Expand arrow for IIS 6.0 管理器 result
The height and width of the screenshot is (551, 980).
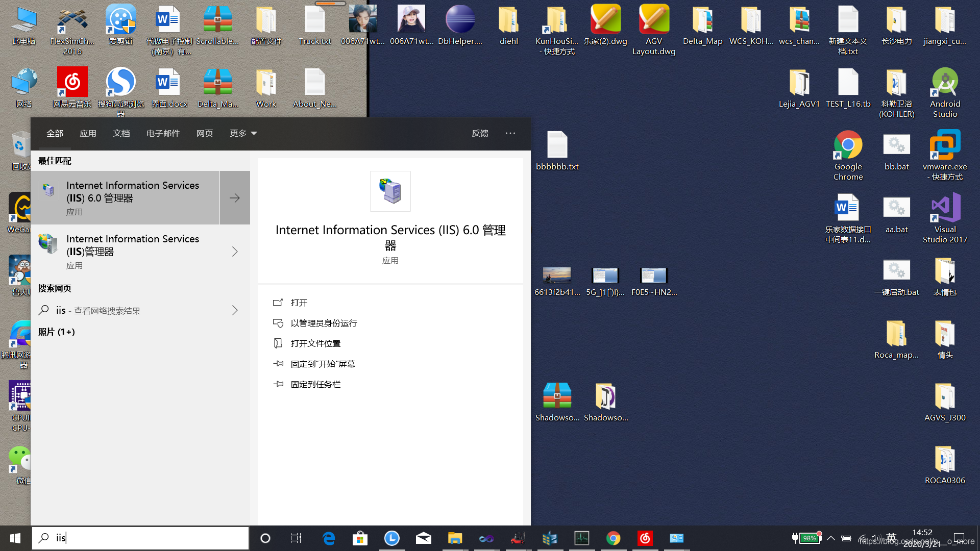tap(235, 198)
